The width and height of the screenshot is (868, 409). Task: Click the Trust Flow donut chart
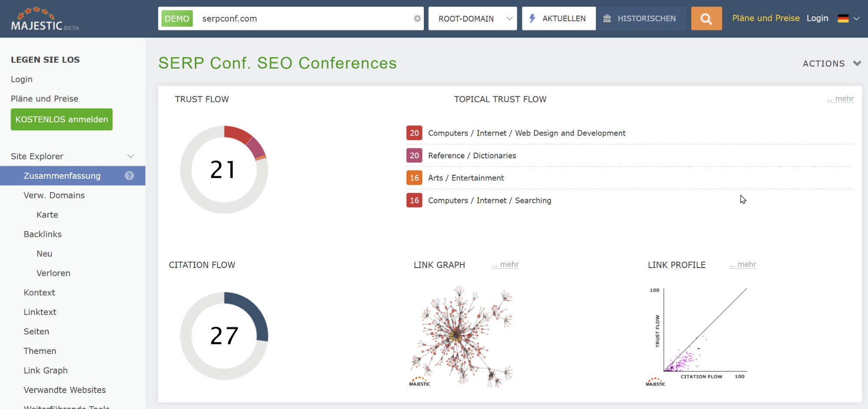point(224,170)
